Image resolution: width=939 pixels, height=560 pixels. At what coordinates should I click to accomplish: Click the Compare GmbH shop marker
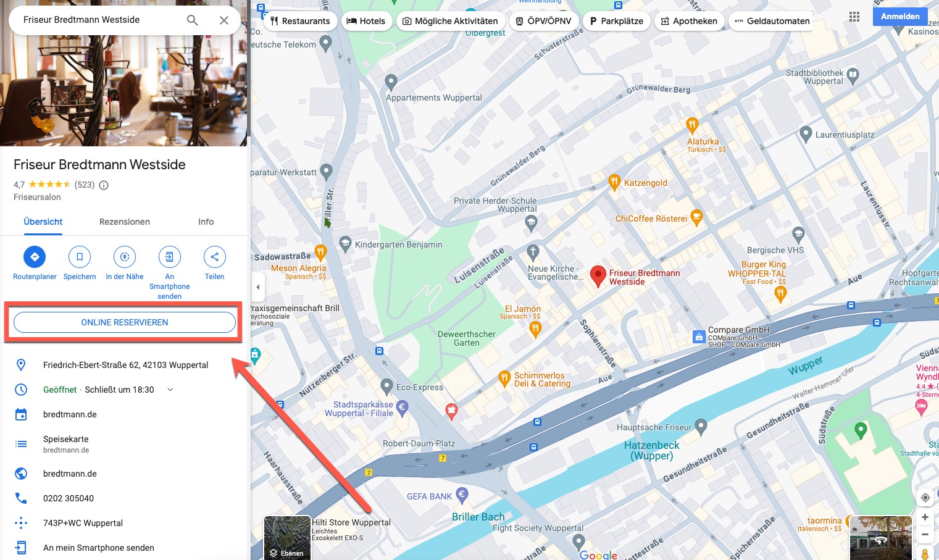pyautogui.click(x=699, y=336)
